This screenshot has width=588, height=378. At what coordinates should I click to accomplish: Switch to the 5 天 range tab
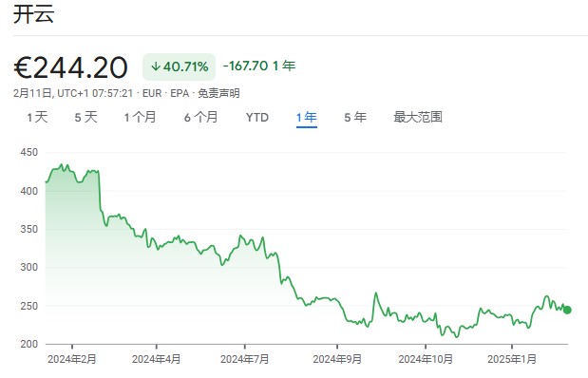(85, 118)
